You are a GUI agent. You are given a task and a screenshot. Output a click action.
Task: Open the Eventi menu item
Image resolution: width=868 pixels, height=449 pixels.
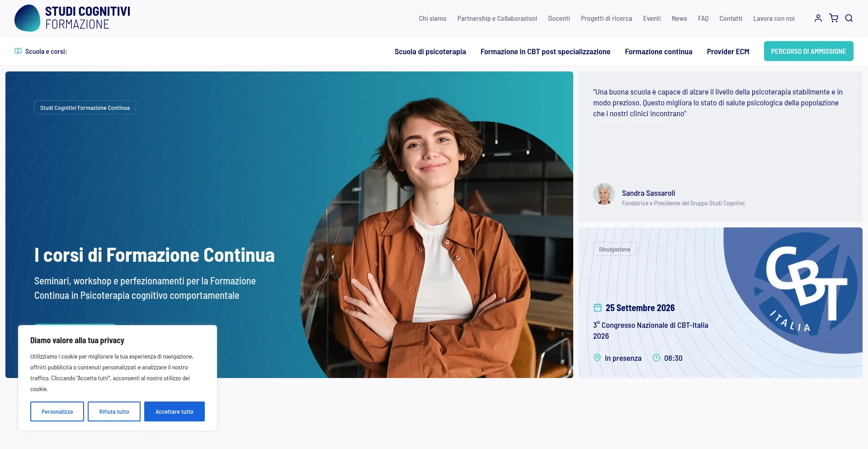coord(652,19)
